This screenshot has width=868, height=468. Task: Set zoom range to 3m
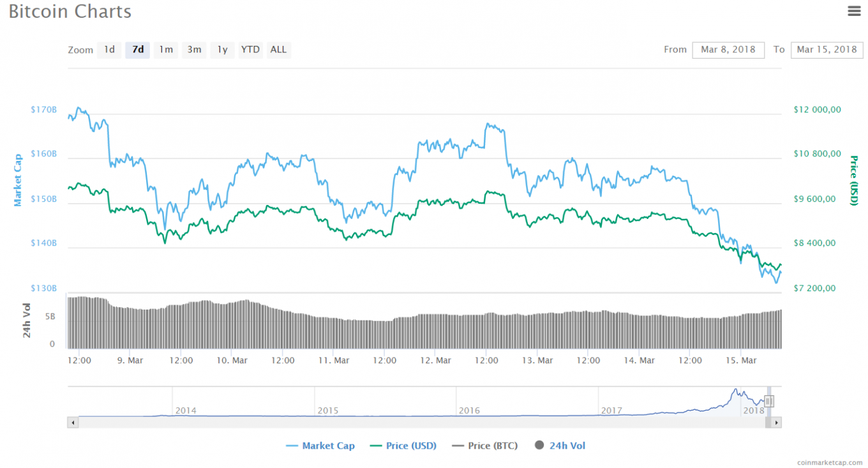point(194,50)
